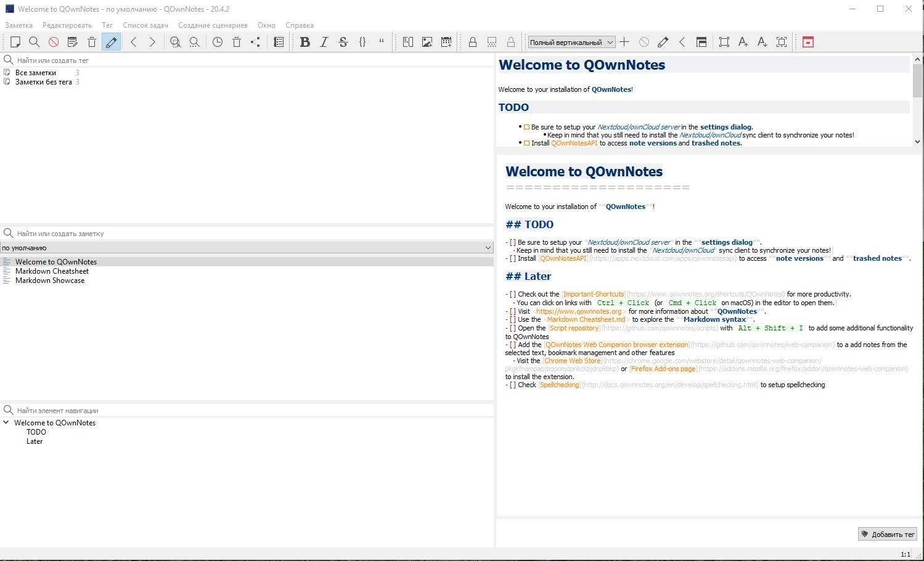Rename current workspace pencil icon
This screenshot has width=924, height=561.
663,42
